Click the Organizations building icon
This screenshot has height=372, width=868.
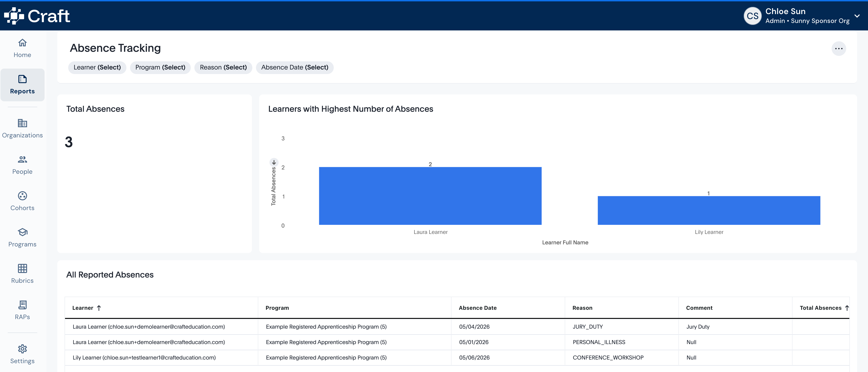(x=22, y=123)
